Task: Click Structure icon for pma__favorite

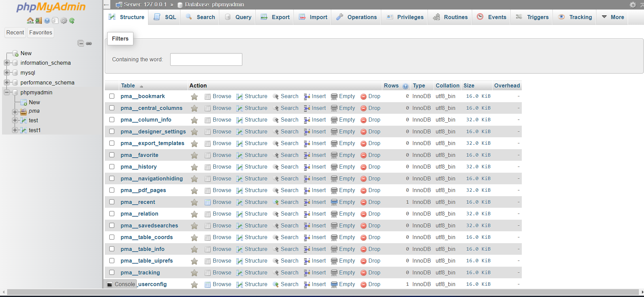Action: click(239, 155)
